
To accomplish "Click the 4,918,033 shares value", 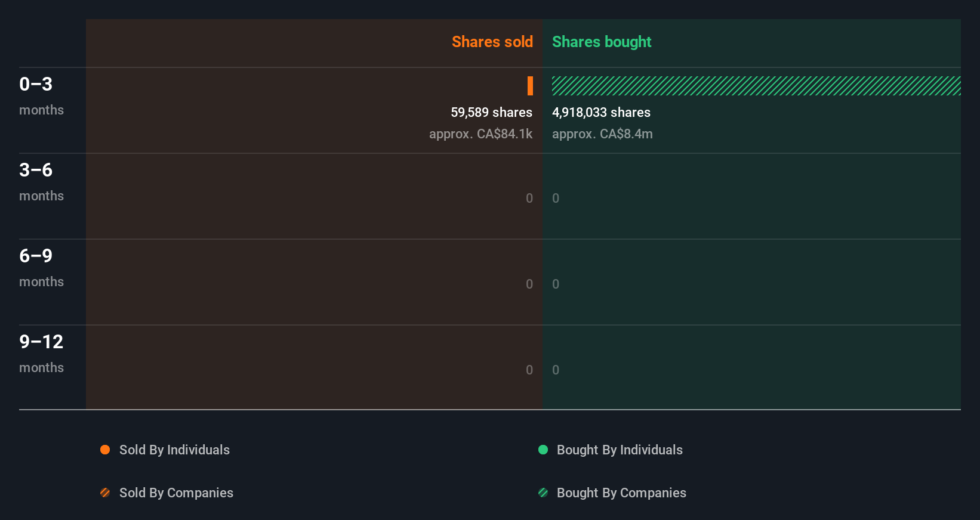I will coord(601,112).
